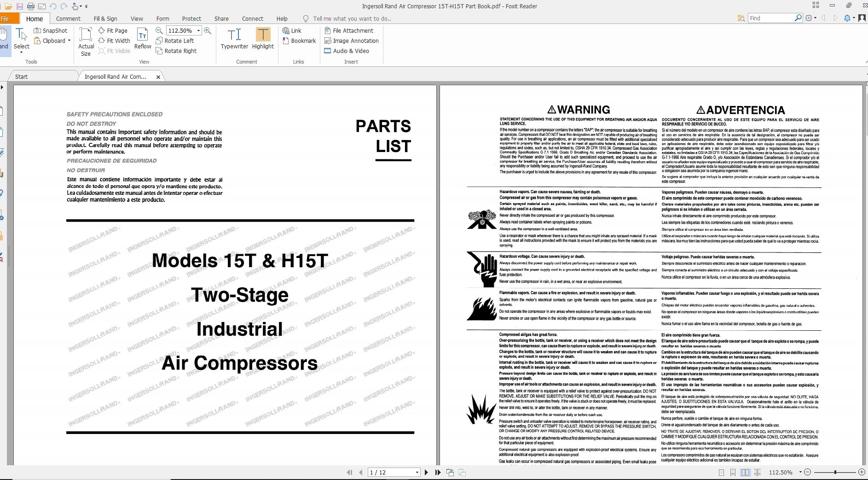Switch to the Comment ribbon tab

(x=68, y=18)
